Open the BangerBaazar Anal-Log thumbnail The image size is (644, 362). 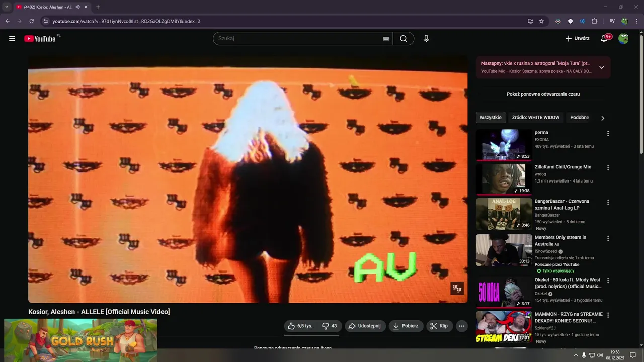tap(504, 214)
